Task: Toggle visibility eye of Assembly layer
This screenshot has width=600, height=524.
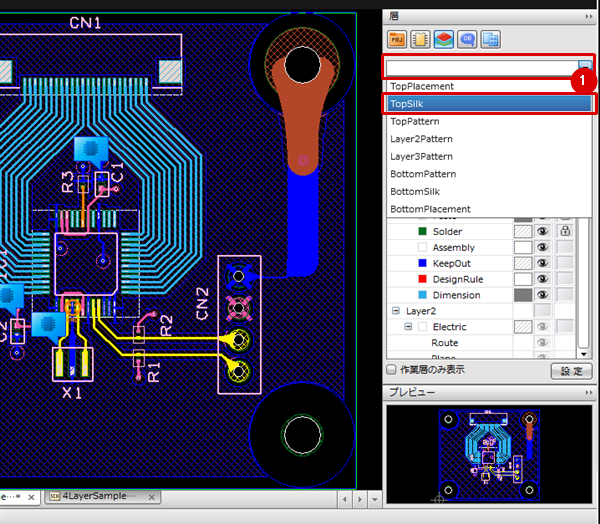Action: (542, 247)
